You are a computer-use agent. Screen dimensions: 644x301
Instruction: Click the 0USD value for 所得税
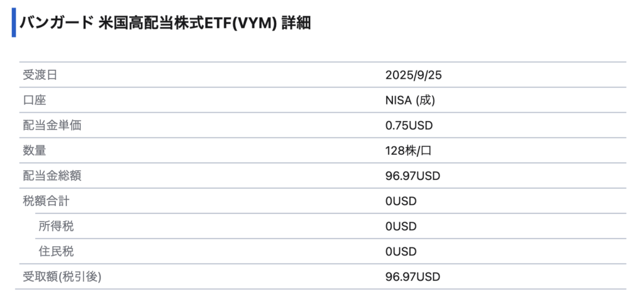pyautogui.click(x=401, y=226)
